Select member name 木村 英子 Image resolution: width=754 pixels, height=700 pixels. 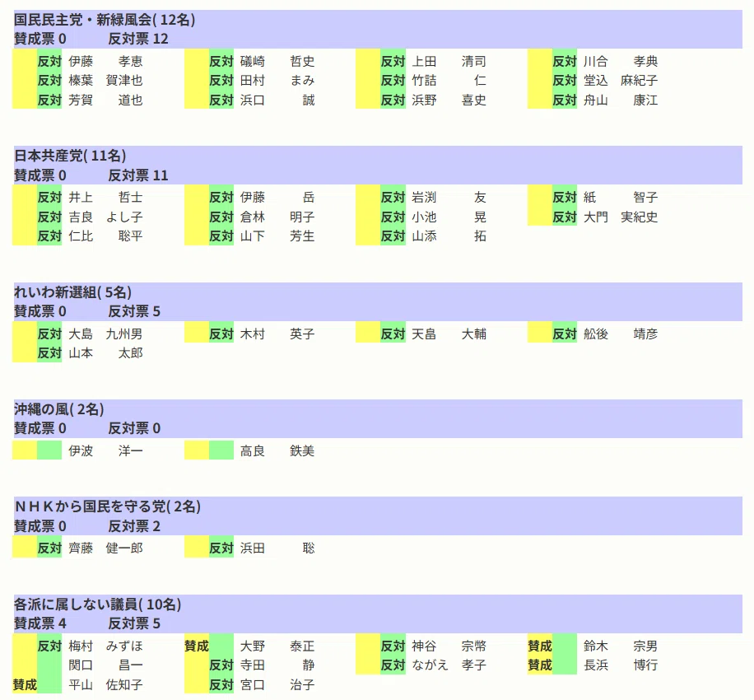coord(277,334)
